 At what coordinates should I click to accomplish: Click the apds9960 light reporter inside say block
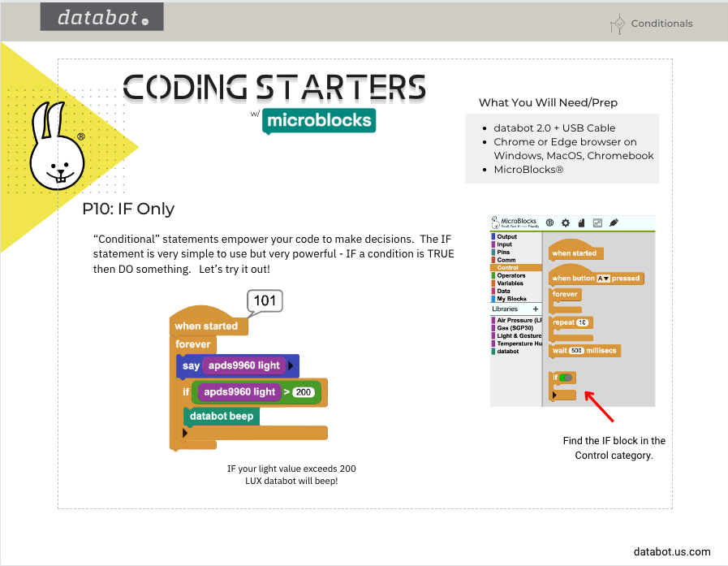click(x=243, y=365)
